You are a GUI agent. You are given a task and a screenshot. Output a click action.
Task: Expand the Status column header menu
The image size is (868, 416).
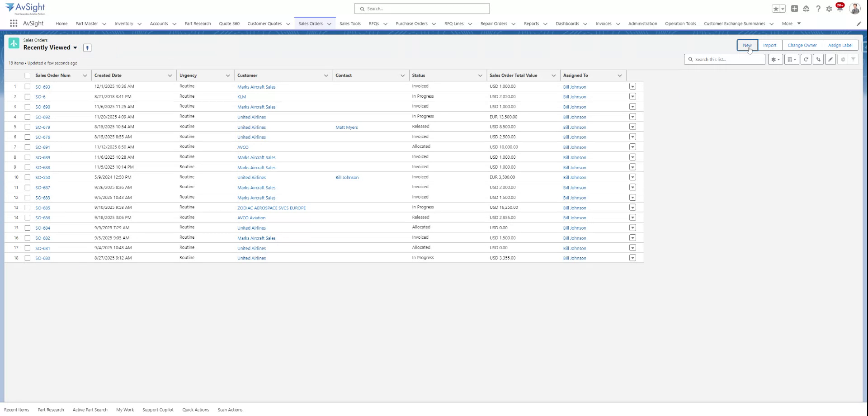click(x=481, y=76)
